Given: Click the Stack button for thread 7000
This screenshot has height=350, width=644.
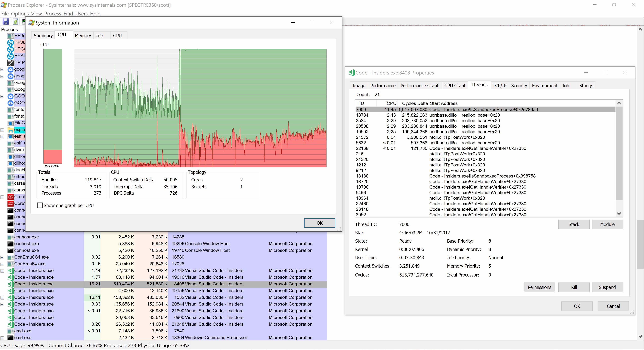Looking at the screenshot, I should (x=574, y=224).
